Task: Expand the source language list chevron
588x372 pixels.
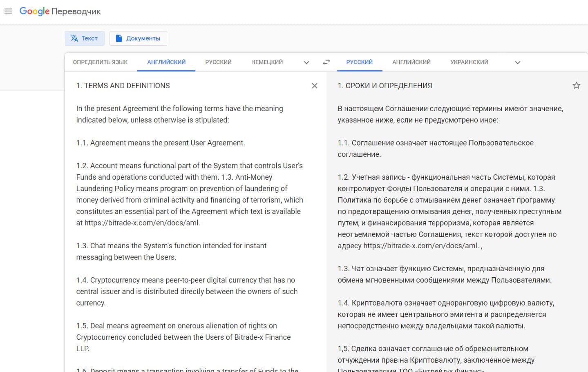Action: coord(306,62)
